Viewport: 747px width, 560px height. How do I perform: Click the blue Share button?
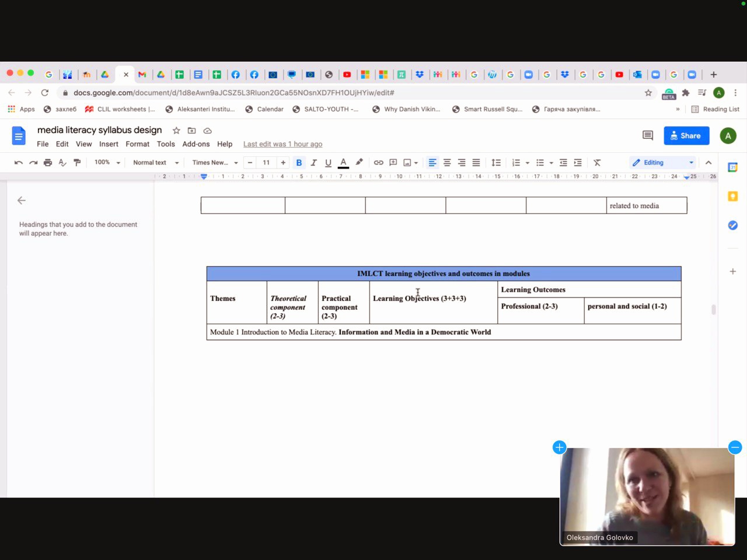tap(686, 135)
